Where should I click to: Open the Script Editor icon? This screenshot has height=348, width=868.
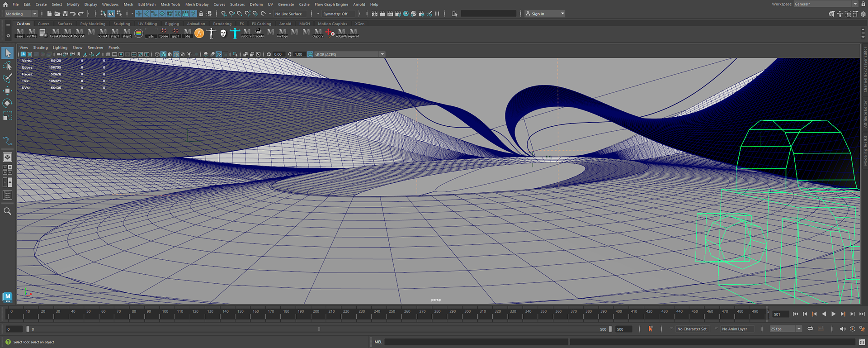coord(862,342)
